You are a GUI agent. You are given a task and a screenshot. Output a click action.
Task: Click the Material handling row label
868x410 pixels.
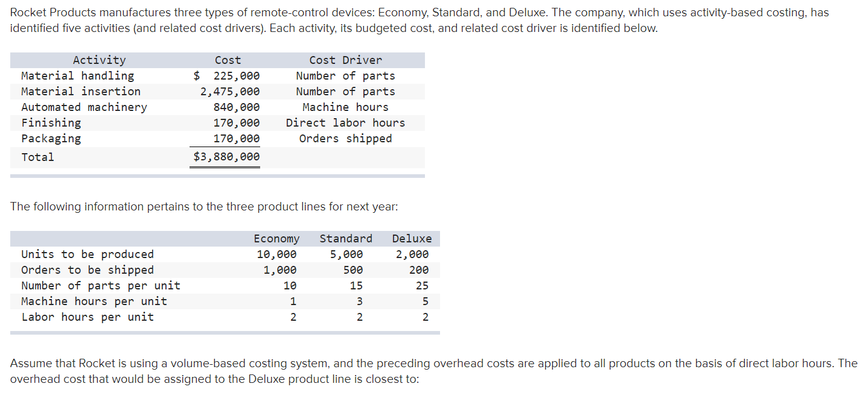coord(77,75)
